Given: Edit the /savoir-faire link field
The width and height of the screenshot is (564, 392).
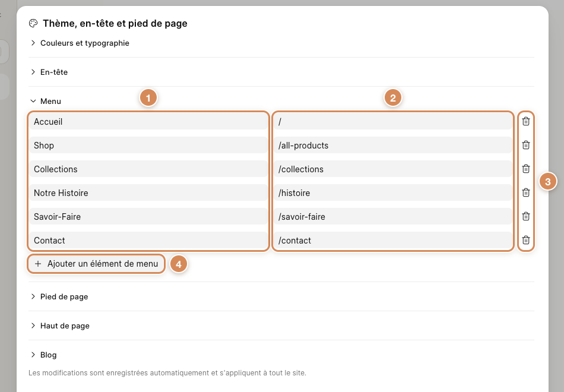Looking at the screenshot, I should click(393, 217).
